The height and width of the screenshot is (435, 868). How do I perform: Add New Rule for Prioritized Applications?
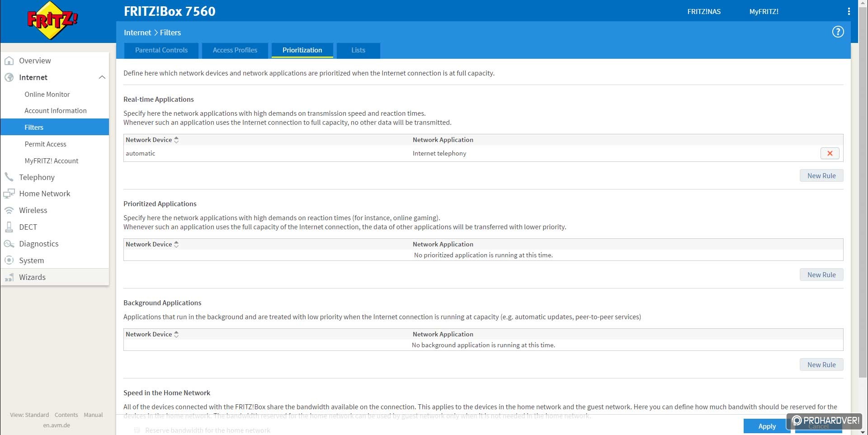coord(821,274)
